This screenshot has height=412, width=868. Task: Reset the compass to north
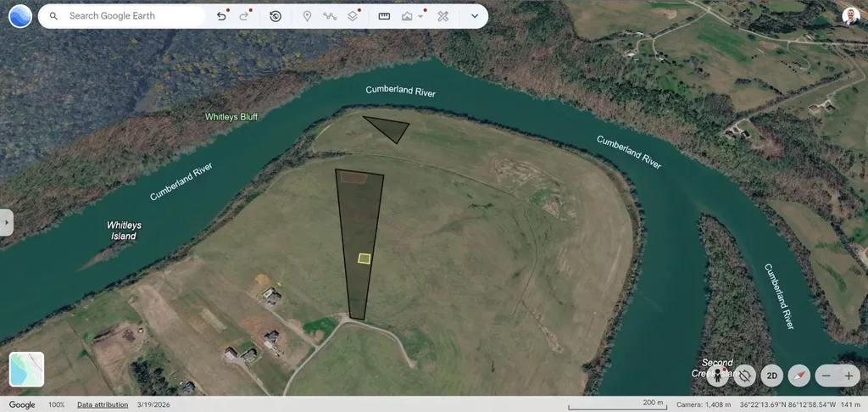click(798, 376)
